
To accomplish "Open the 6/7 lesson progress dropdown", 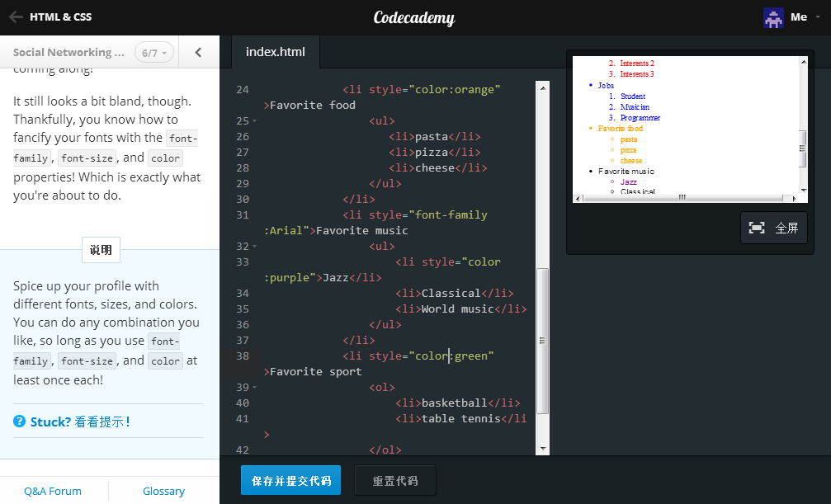I will point(153,51).
